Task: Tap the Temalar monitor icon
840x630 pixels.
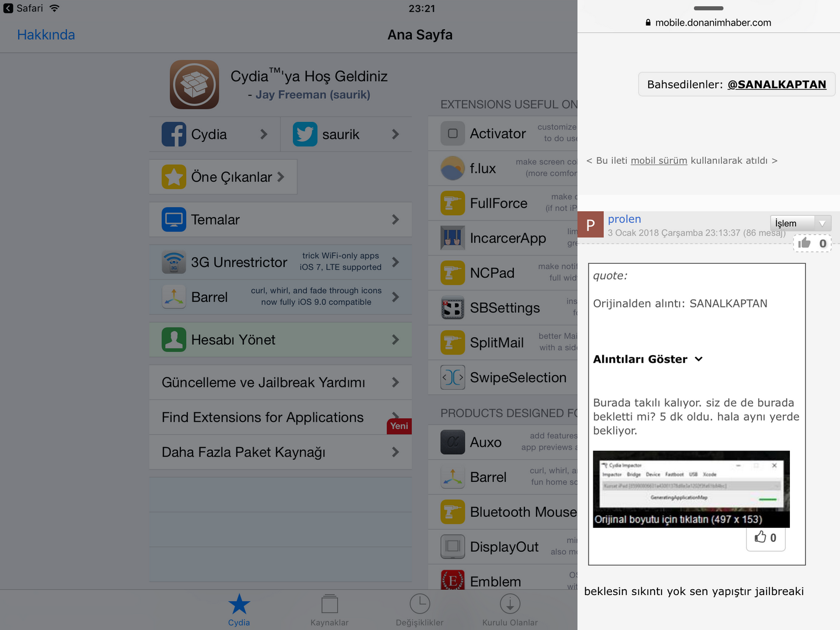Action: coord(174,219)
